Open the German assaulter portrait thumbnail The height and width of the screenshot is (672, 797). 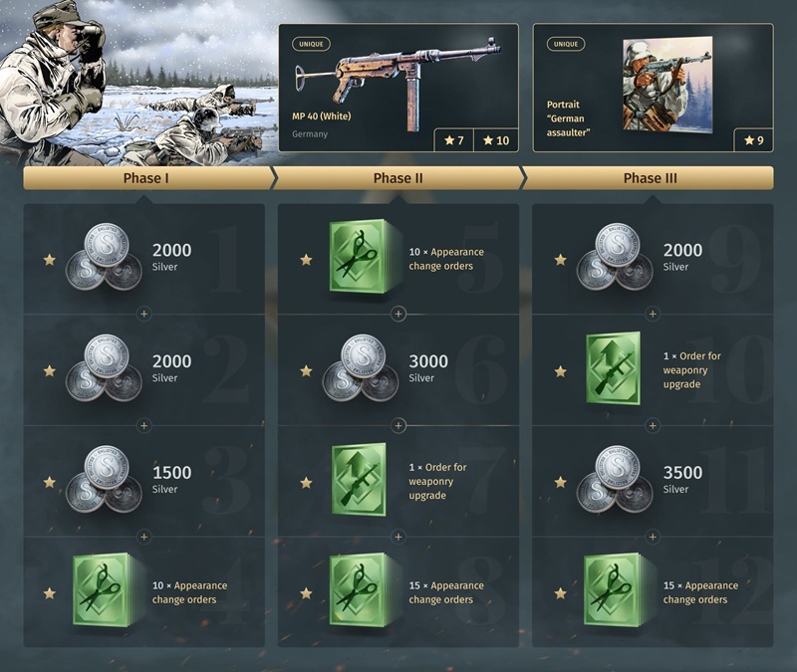pyautogui.click(x=667, y=85)
